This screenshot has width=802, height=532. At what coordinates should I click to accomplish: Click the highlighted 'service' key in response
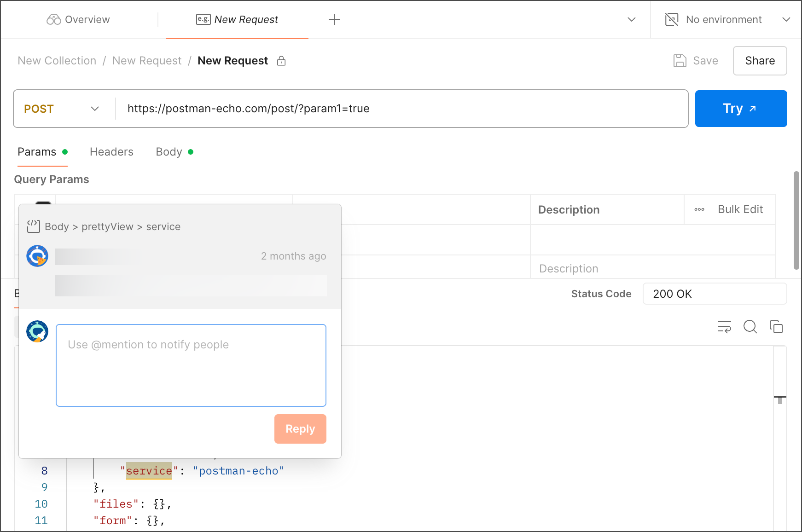[x=149, y=471]
